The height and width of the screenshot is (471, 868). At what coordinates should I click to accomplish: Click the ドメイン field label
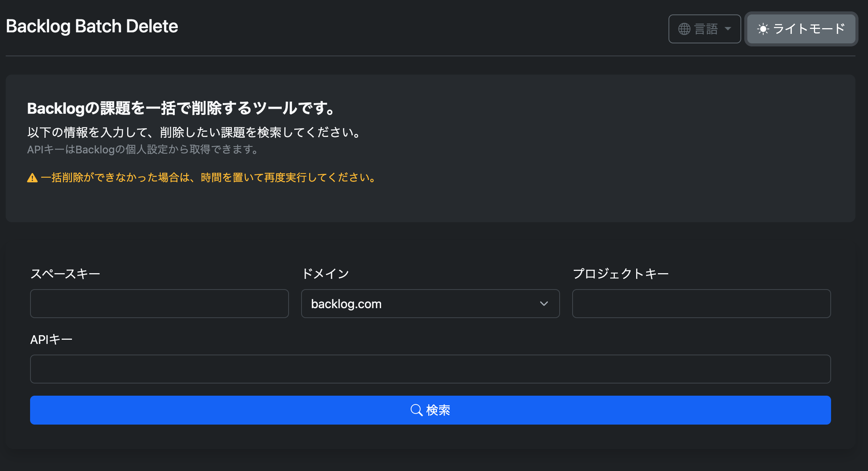[x=325, y=274]
